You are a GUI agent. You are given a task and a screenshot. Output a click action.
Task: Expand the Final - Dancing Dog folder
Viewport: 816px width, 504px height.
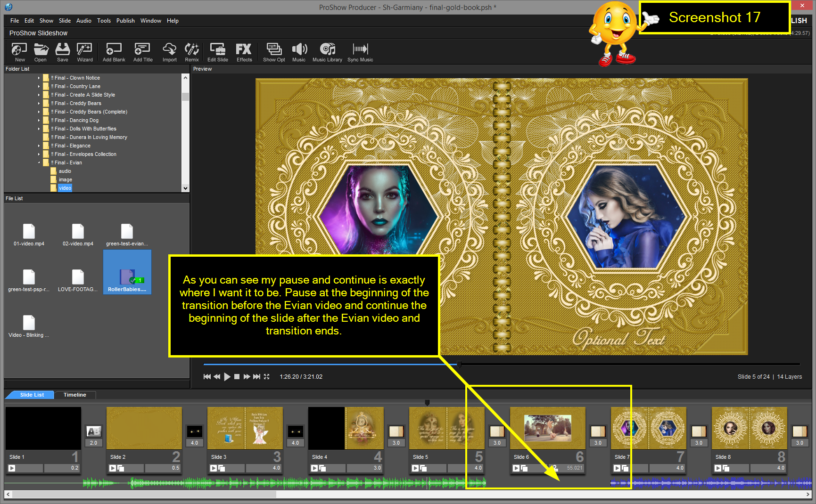39,120
